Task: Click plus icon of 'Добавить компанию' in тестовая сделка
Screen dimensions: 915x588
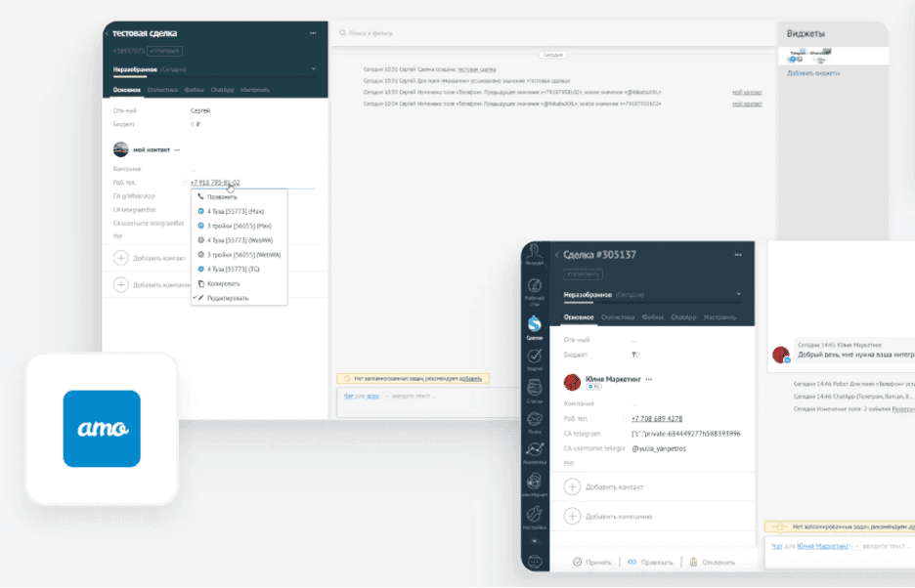Action: (x=121, y=284)
